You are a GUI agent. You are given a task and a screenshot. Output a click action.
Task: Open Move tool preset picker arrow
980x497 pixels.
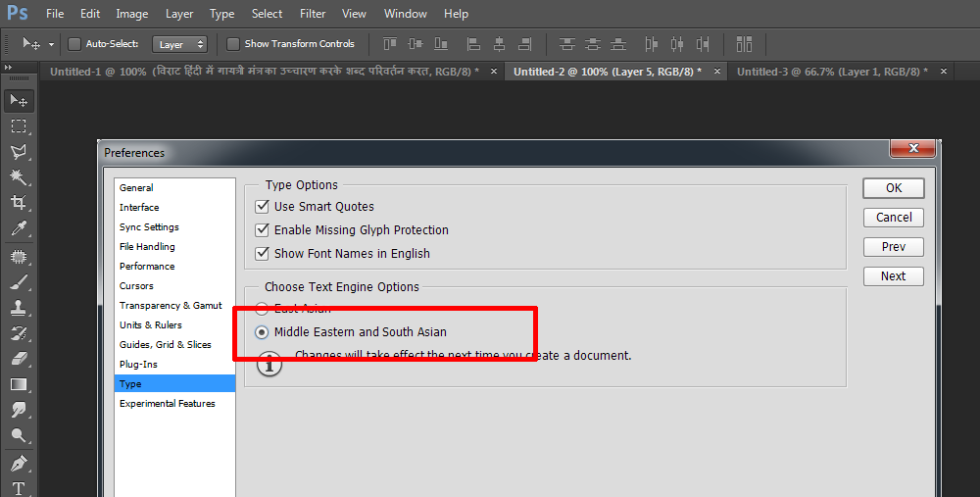coord(51,44)
